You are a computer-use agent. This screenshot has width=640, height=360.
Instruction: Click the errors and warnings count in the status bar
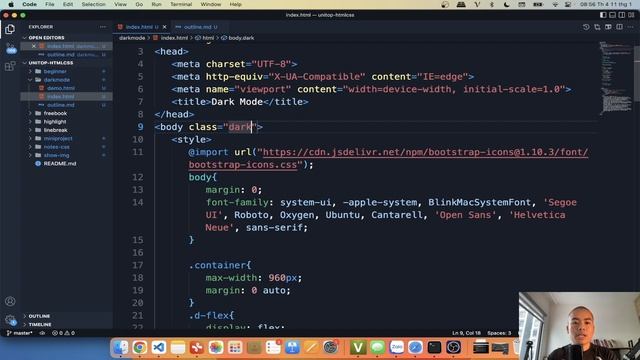pyautogui.click(x=63, y=333)
